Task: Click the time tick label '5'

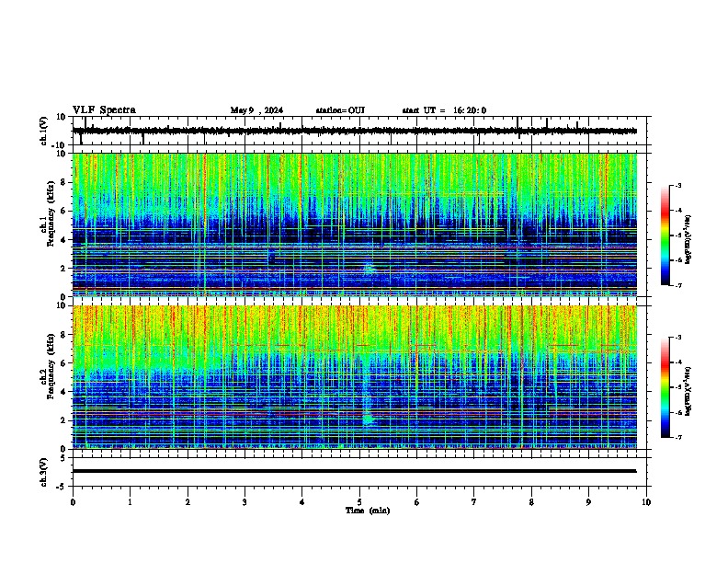Action: click(x=359, y=502)
